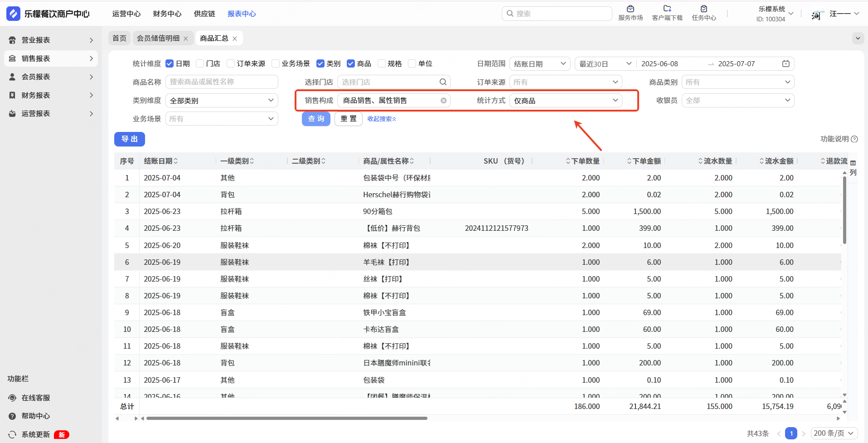The width and height of the screenshot is (868, 443).
Task: Switch to the 首页 tab
Action: point(120,39)
